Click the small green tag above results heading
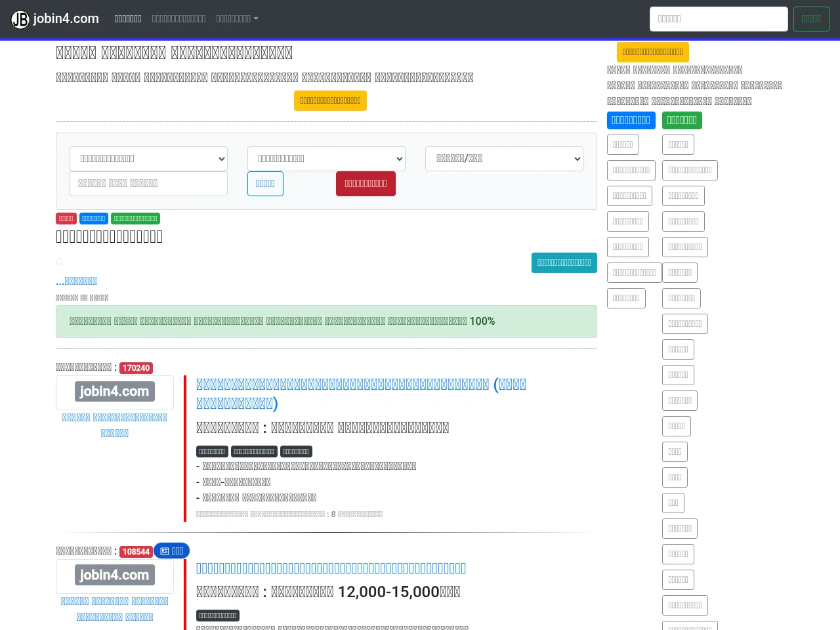 (x=135, y=219)
